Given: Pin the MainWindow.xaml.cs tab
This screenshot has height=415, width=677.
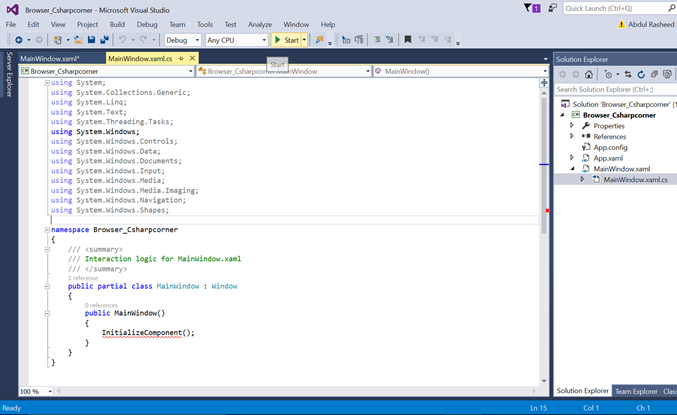Looking at the screenshot, I should (x=180, y=58).
